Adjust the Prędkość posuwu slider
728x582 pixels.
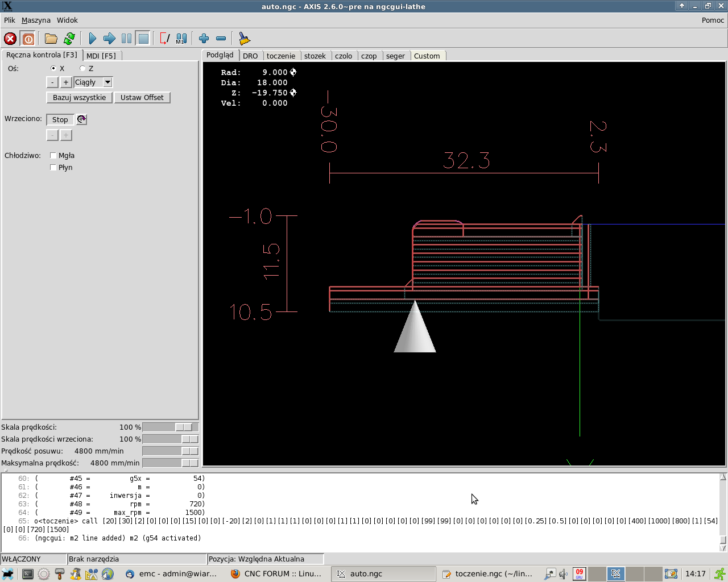tap(170, 451)
